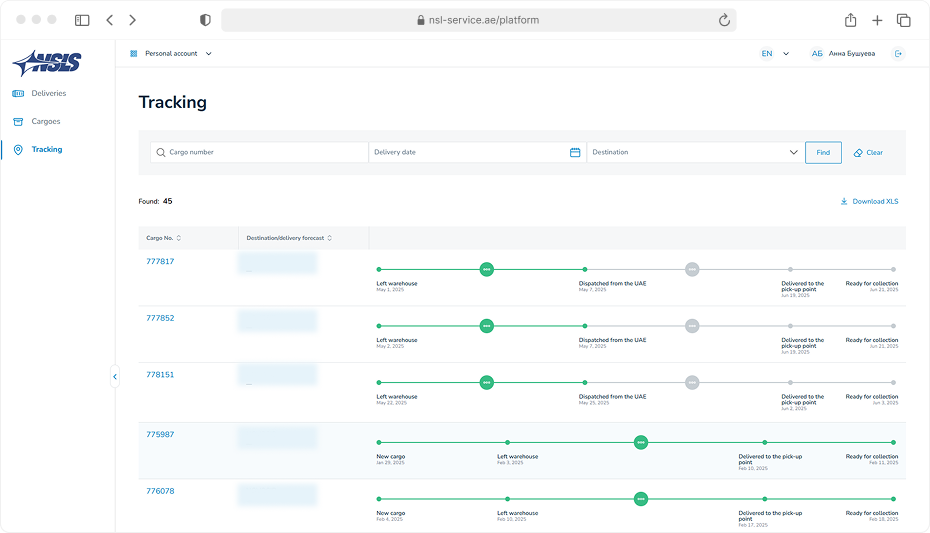
Task: Collapse the left sidebar with the arrow handle
Action: pos(115,377)
